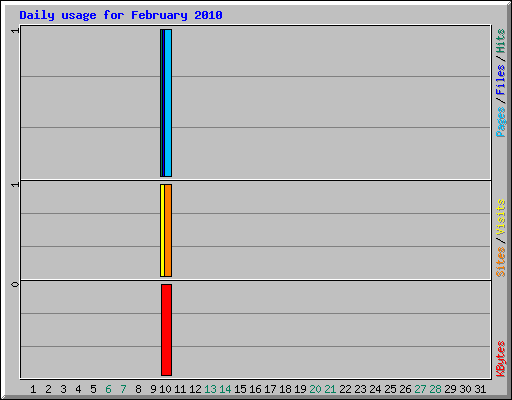
Task: Click day label 17 on x-axis
Action: pos(270,389)
